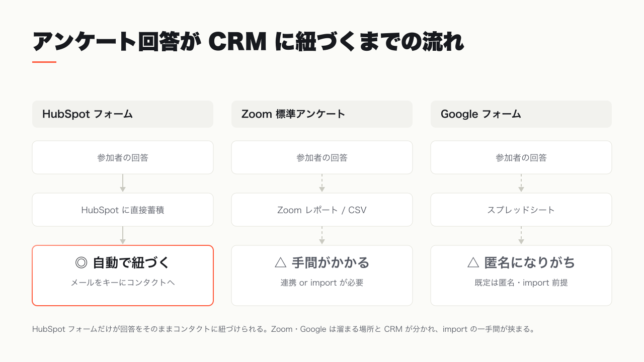Click the text メールをキーにコンタクトへ
The width and height of the screenshot is (644, 362).
click(123, 283)
